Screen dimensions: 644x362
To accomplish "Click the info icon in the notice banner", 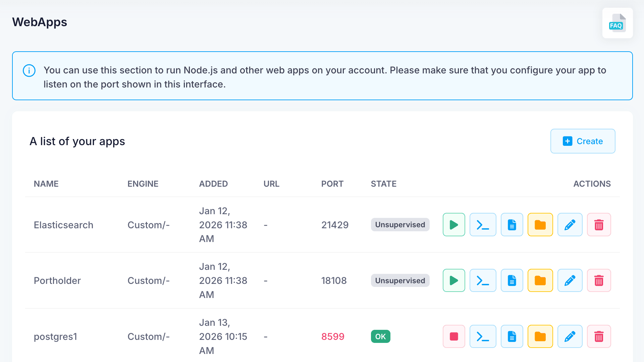I will pyautogui.click(x=29, y=71).
